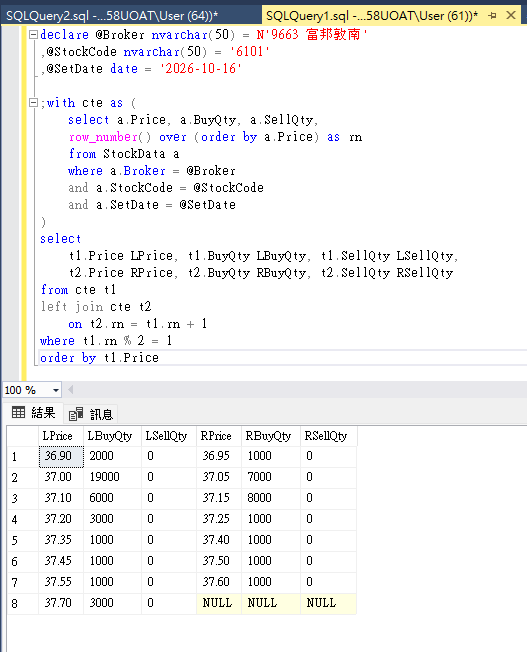Screen dimensions: 527x652
Task: Select the 37.60 RPrice cell
Action: pyautogui.click(x=219, y=582)
